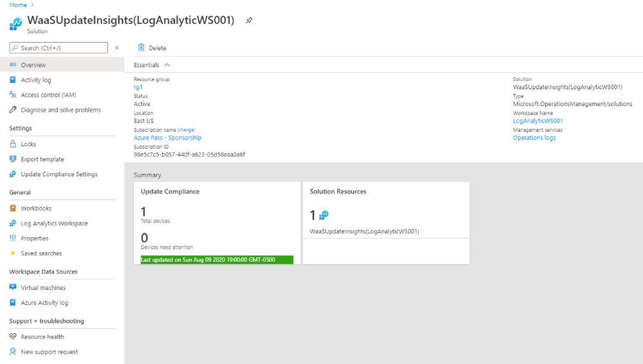Click the Saved searches star icon
The height and width of the screenshot is (364, 643).
pos(13,253)
